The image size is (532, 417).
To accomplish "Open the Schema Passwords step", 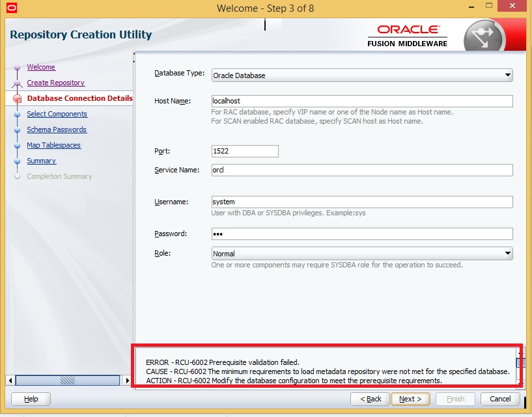I will (x=57, y=129).
